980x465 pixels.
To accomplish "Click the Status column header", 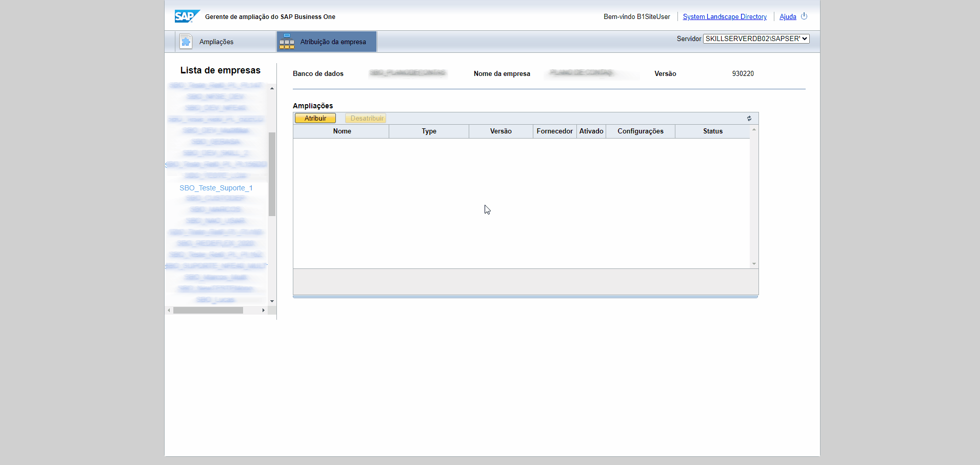I will tap(713, 131).
